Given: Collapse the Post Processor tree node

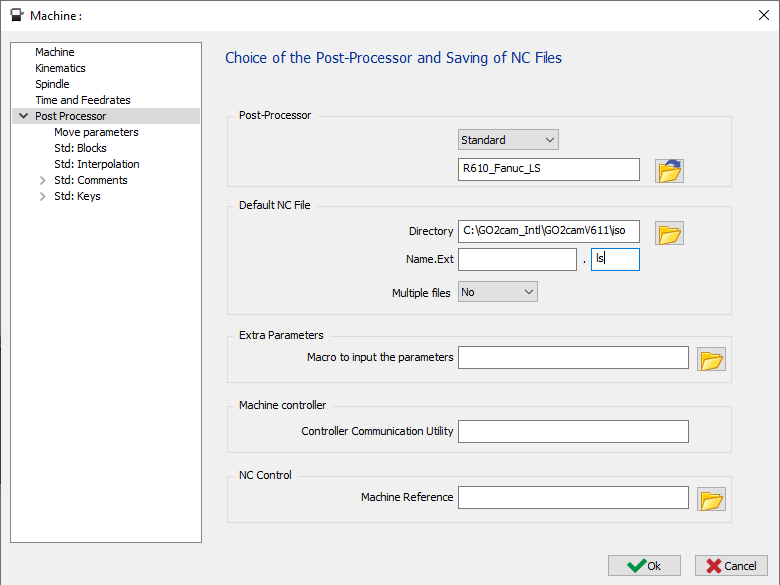Looking at the screenshot, I should [23, 116].
